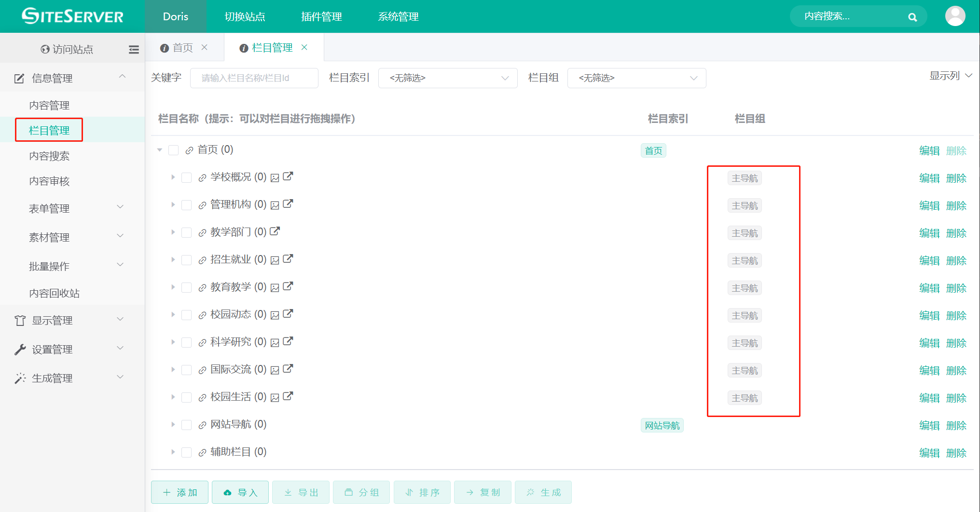Screen dimensions: 980x512
Task: Click 编辑 link for 国际交流 row
Action: [x=929, y=371]
